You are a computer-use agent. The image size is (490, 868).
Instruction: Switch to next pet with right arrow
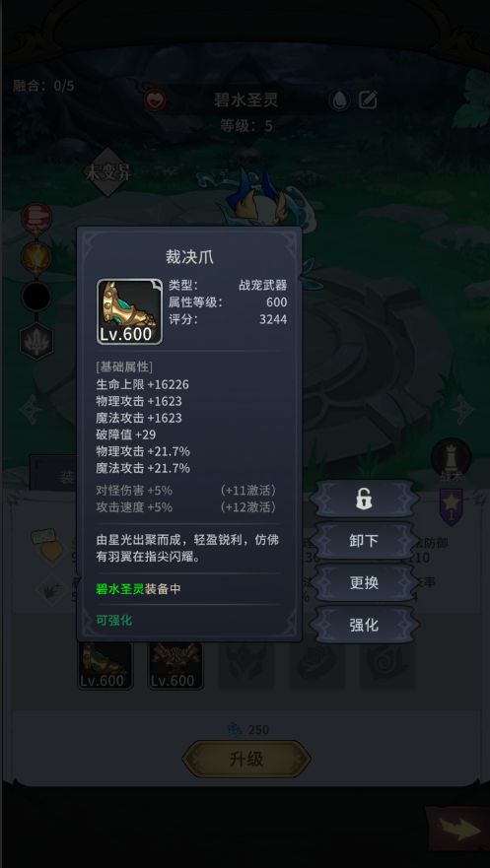461,410
